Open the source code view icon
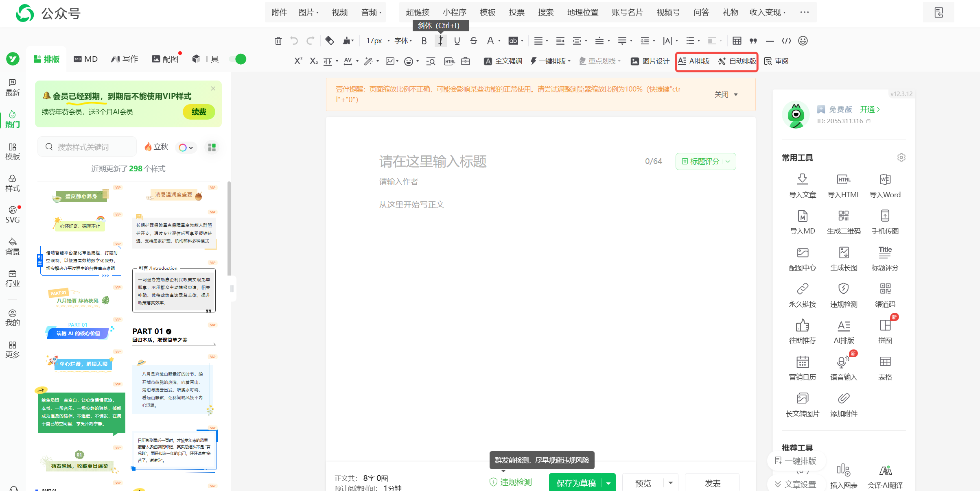980x491 pixels. tap(786, 41)
